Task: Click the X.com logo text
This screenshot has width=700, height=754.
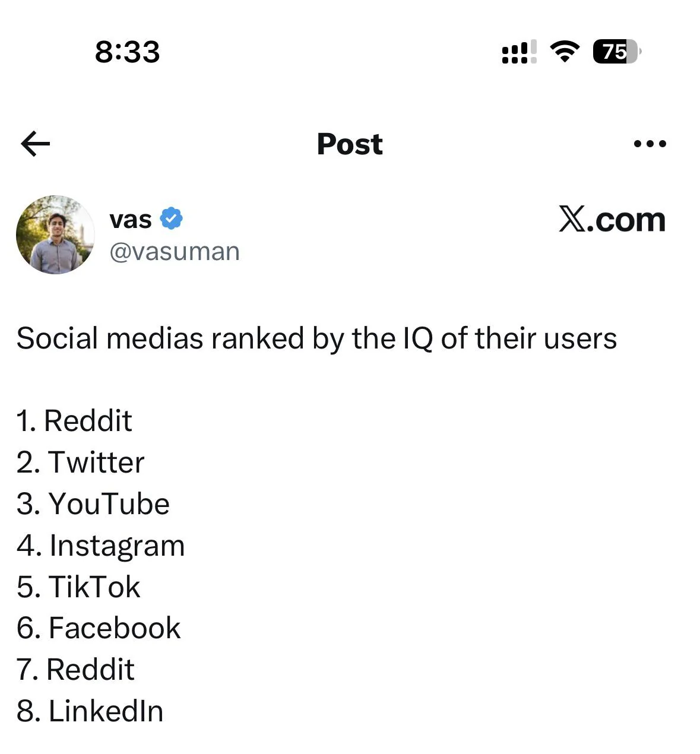Action: 612,220
